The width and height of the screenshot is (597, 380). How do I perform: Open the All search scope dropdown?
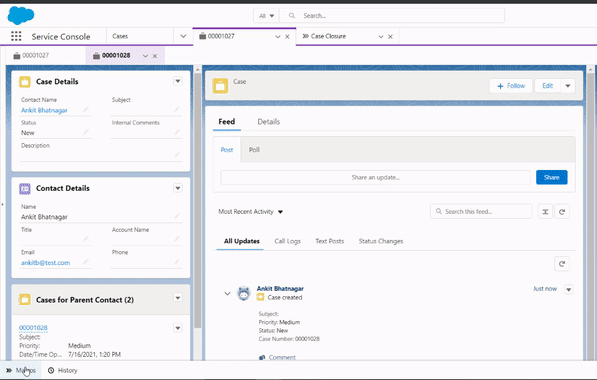(267, 16)
